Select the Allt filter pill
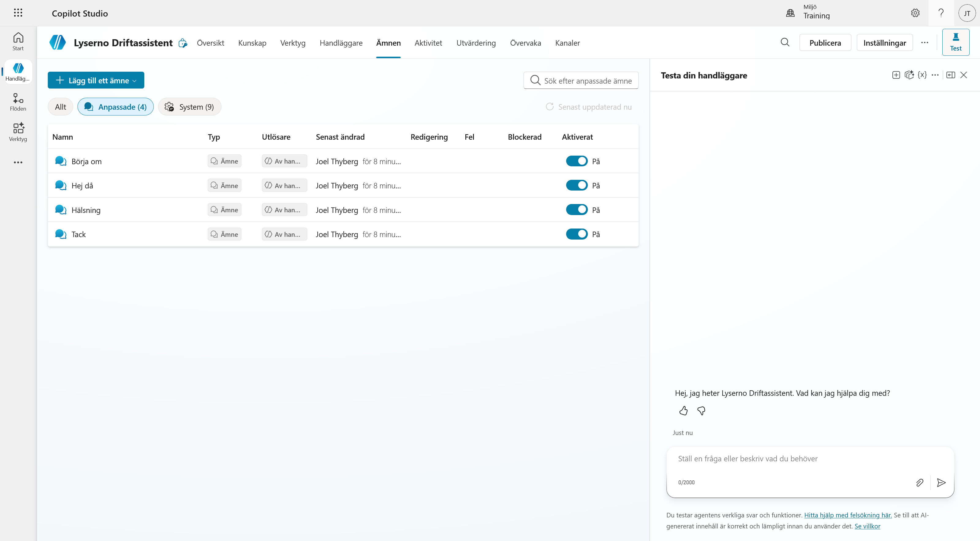The height and width of the screenshot is (541, 980). coord(60,107)
